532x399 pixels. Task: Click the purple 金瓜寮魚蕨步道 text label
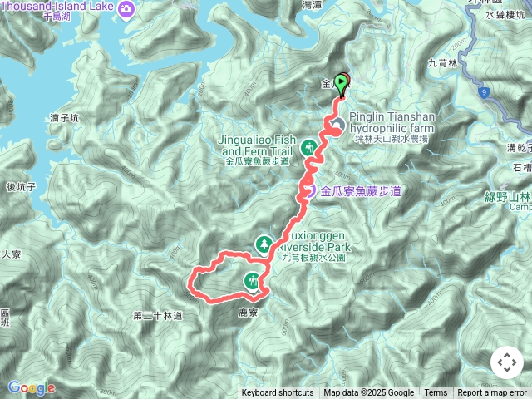pos(361,191)
